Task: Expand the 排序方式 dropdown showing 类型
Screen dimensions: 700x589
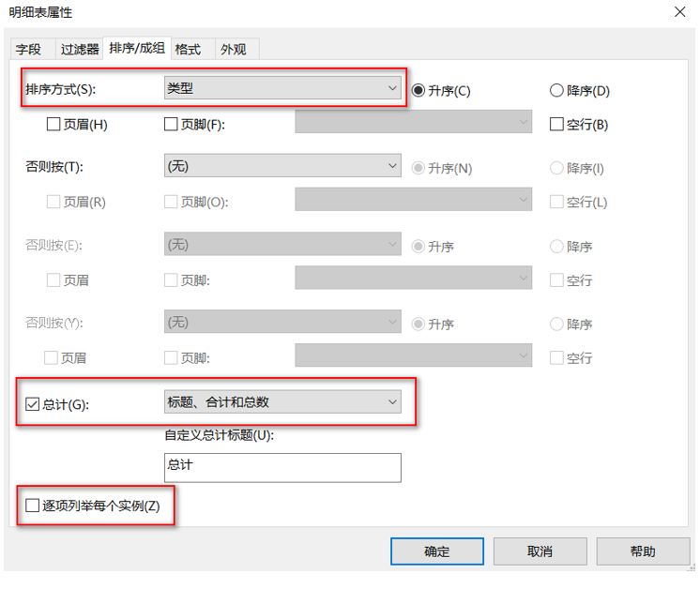Action: [x=282, y=89]
